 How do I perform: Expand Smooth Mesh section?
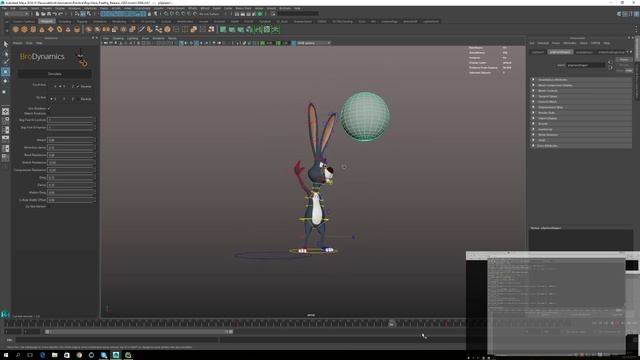(x=581, y=102)
